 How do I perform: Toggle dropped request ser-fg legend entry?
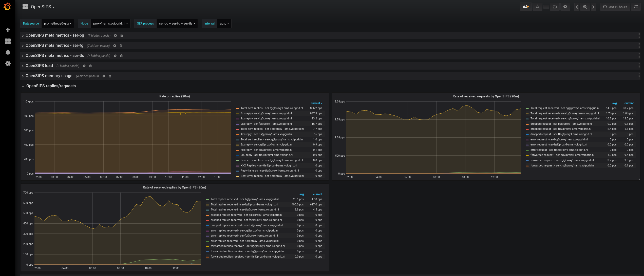click(x=561, y=129)
